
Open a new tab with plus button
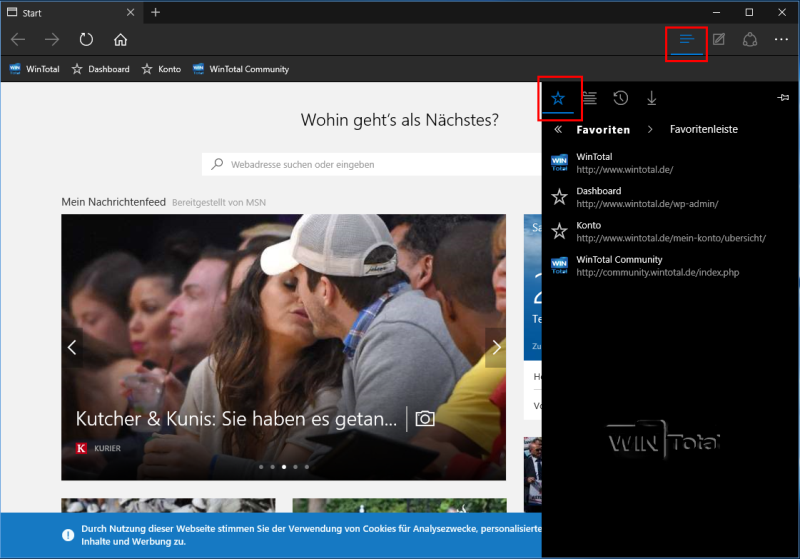[156, 12]
